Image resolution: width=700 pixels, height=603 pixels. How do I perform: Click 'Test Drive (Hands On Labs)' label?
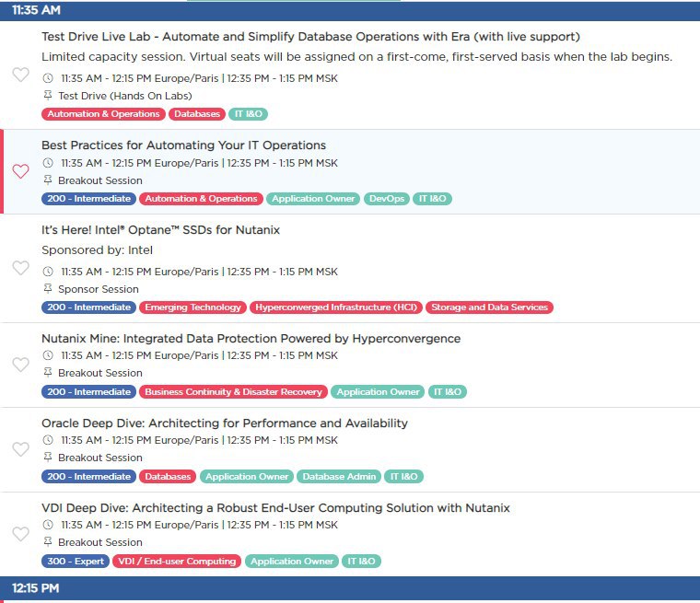pos(125,96)
